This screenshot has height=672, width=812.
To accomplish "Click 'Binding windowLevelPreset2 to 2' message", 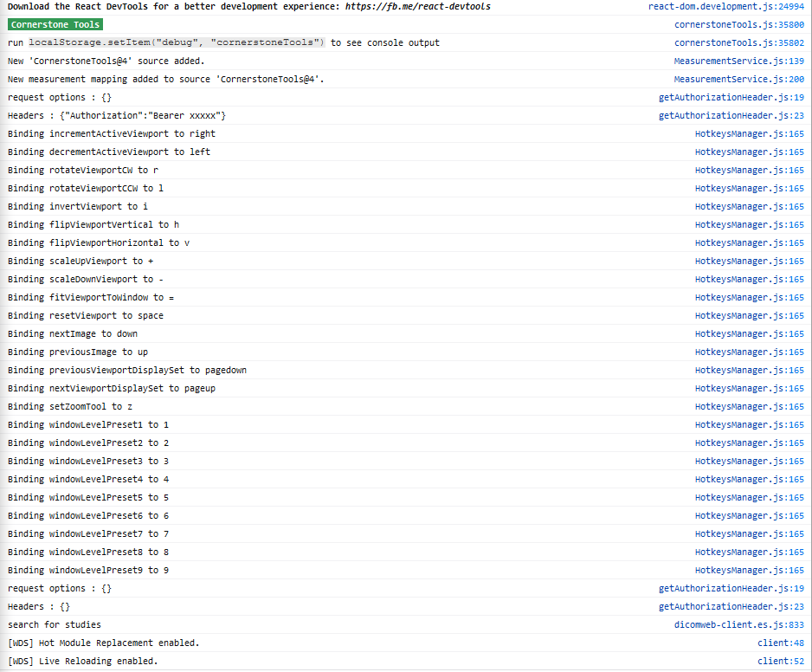I will click(x=88, y=443).
